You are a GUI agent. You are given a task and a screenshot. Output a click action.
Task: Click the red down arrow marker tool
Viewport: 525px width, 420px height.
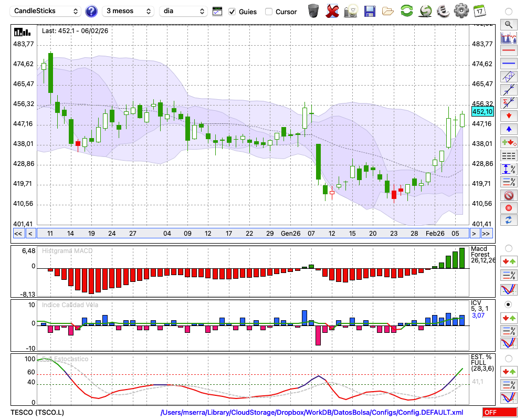tap(509, 116)
